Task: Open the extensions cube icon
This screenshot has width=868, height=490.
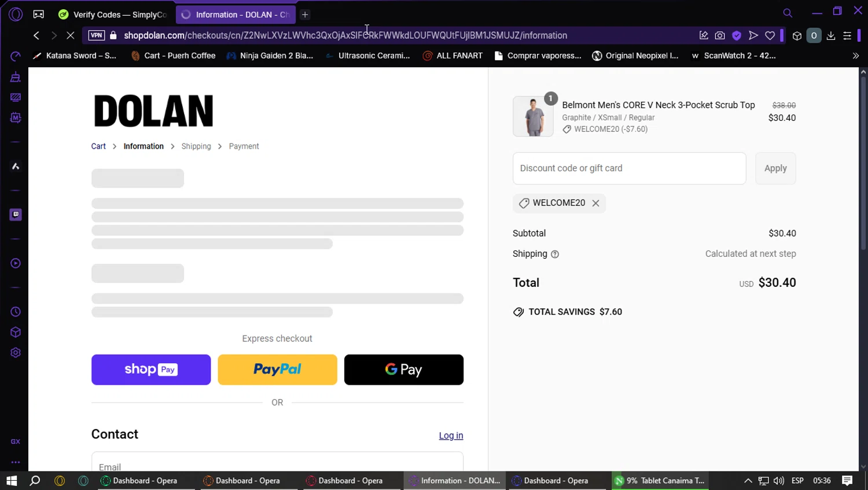Action: tap(797, 36)
